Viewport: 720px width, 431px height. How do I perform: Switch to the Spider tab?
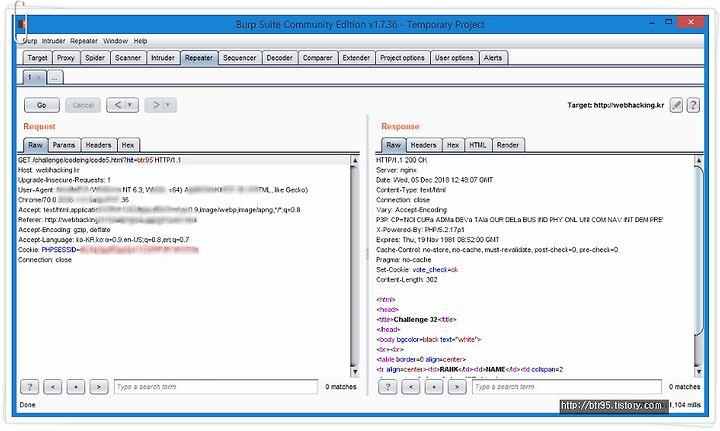coord(95,58)
